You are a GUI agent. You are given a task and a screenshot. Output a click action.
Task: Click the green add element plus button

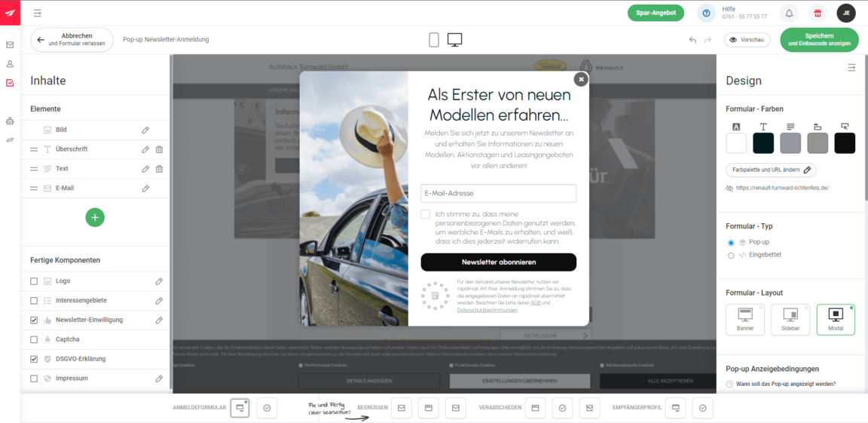(x=95, y=217)
